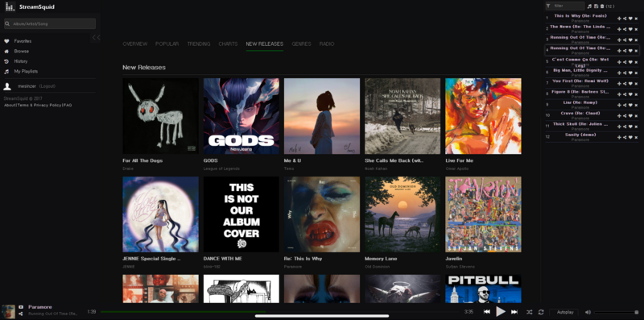Share 'This Is Why (Re: Foals)' track
Image resolution: width=644 pixels, height=320 pixels.
[x=625, y=18]
